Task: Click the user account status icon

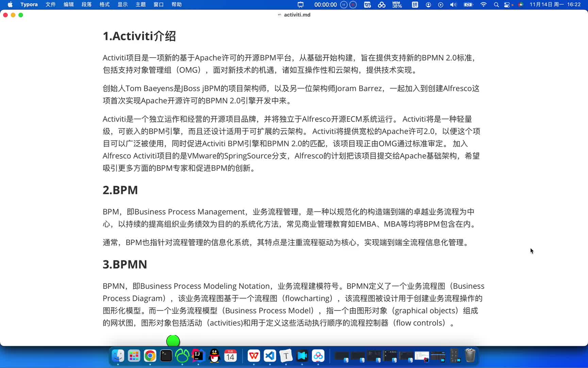Action: point(428,4)
